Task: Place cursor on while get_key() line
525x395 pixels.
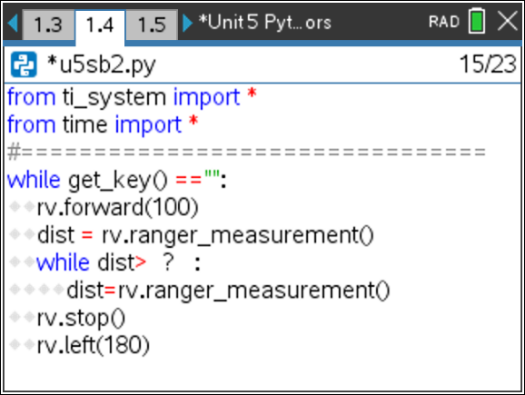Action: tap(117, 180)
